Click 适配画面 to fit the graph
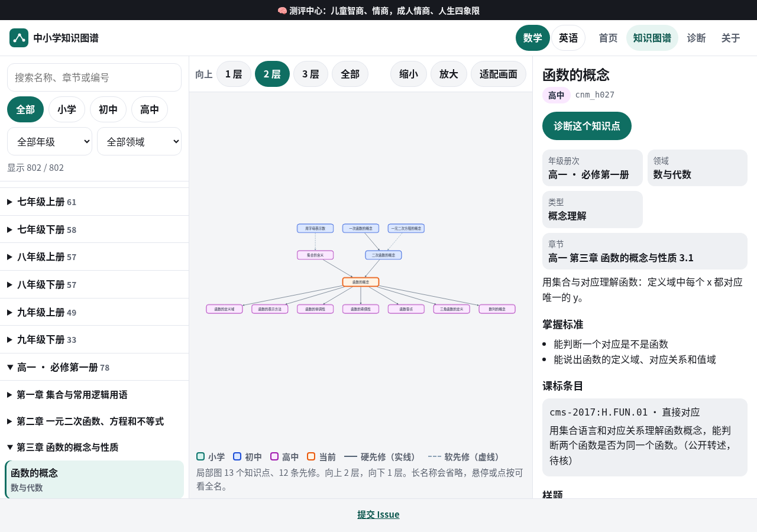The width and height of the screenshot is (757, 532). (x=499, y=74)
